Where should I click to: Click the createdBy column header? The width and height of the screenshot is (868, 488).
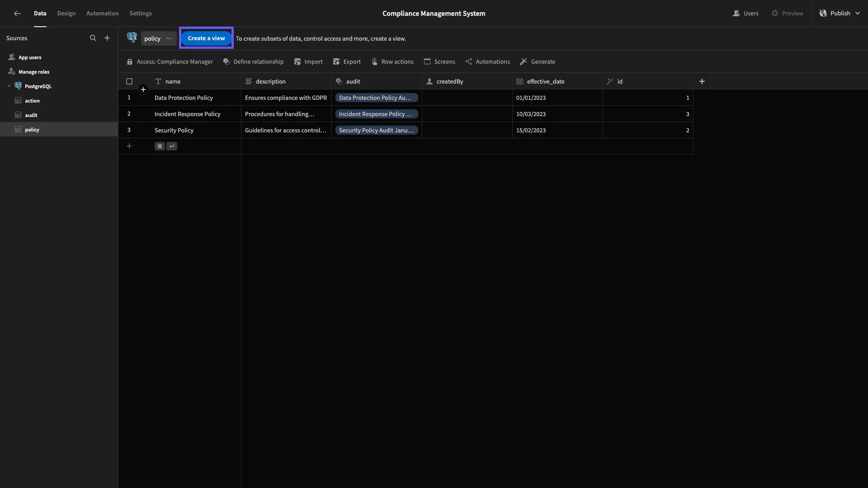(467, 81)
